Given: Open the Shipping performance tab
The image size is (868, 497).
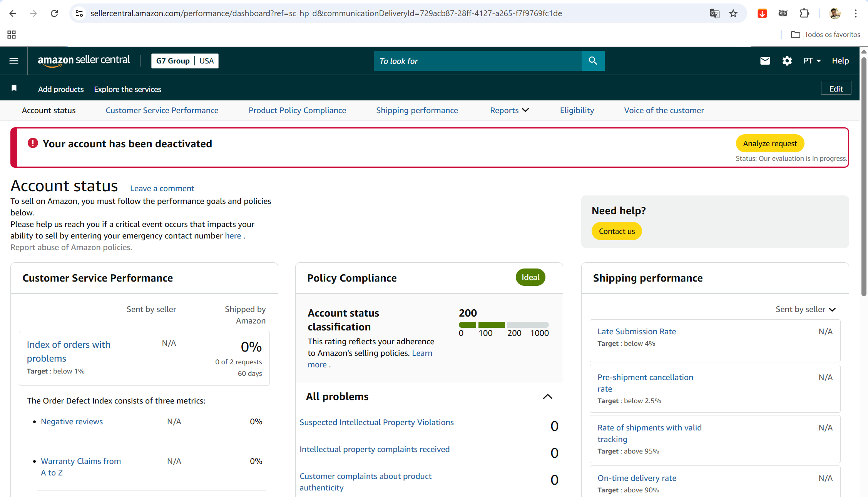Looking at the screenshot, I should tap(417, 110).
